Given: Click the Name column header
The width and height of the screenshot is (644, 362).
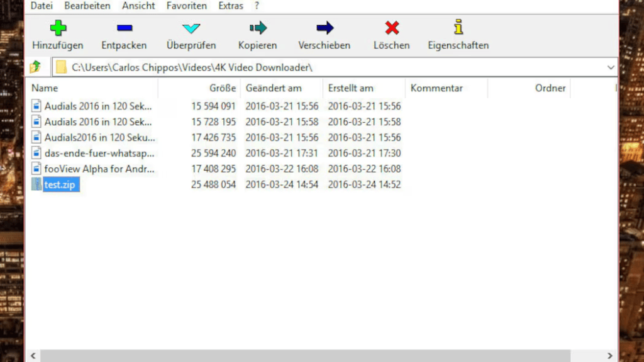Looking at the screenshot, I should 45,88.
